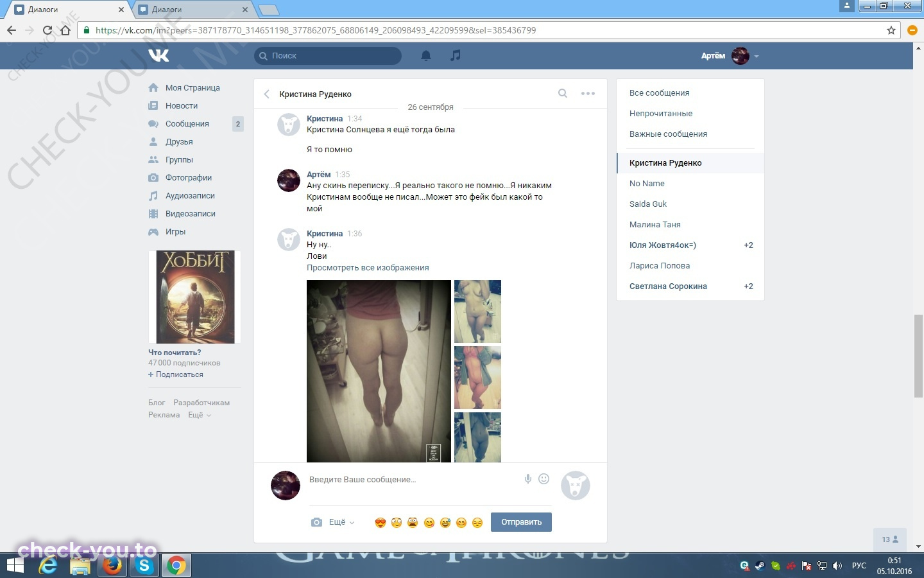Open Друзья in the left menu
The height and width of the screenshot is (578, 924).
(179, 142)
